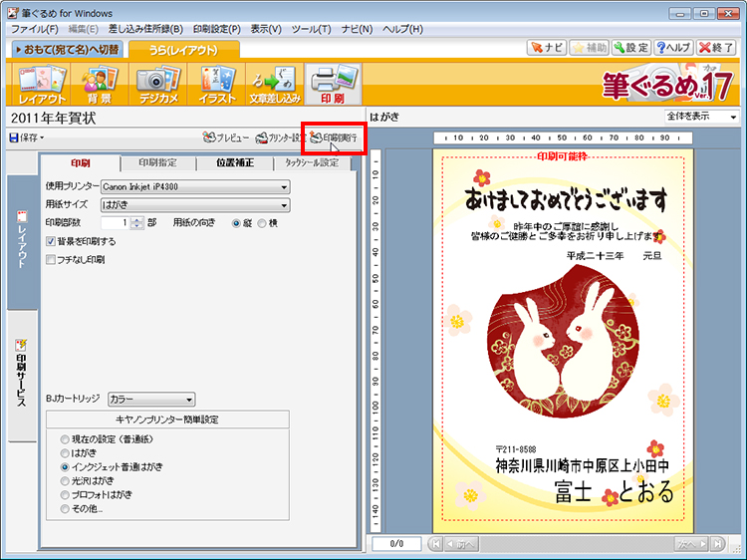747x560 pixels.
Task: Select 光沢はがき radio option
Action: [x=65, y=481]
